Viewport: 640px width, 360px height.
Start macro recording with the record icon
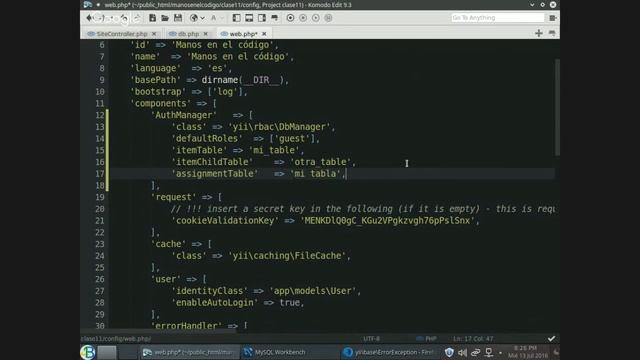click(290, 18)
